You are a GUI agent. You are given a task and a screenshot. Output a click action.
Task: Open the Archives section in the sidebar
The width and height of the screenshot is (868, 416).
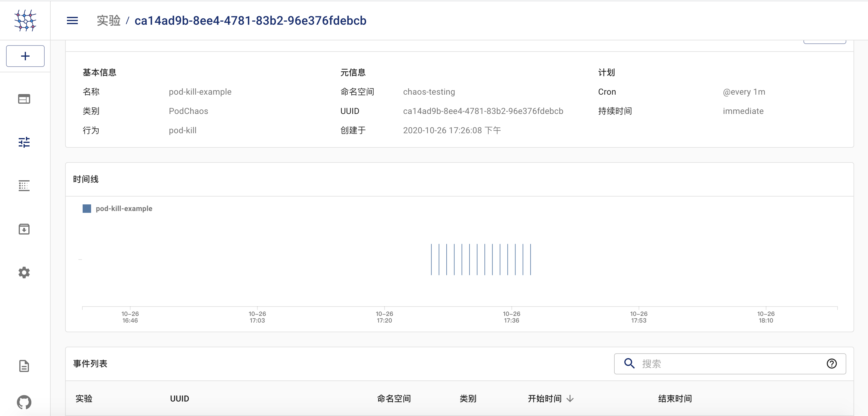[x=24, y=229]
